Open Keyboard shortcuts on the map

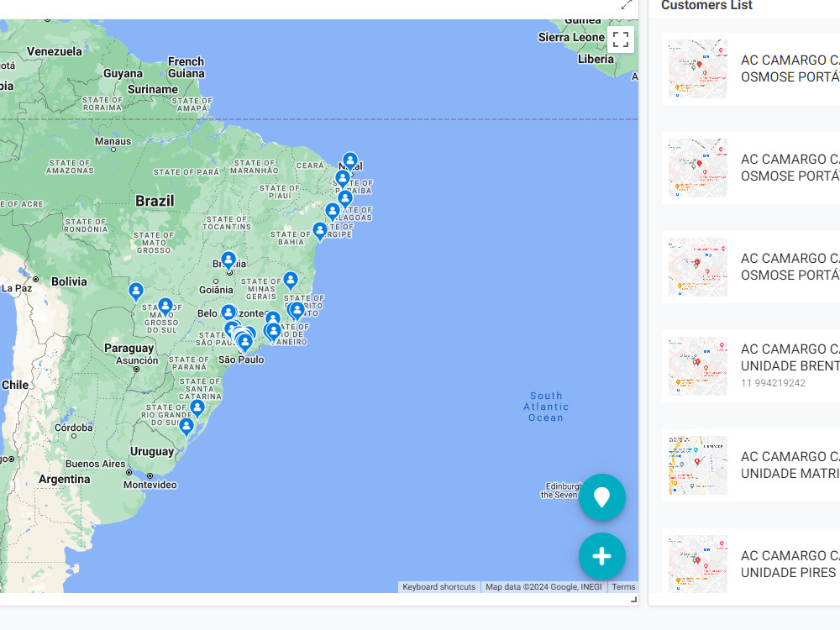(438, 586)
